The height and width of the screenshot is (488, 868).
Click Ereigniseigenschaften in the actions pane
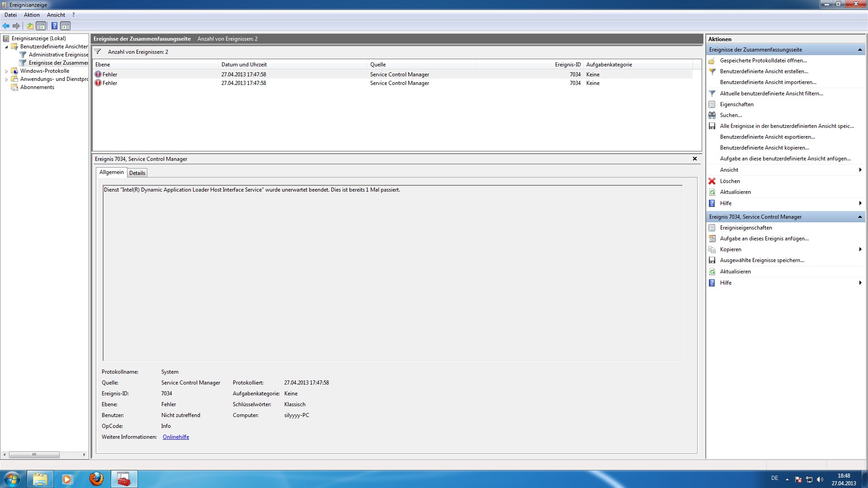746,228
